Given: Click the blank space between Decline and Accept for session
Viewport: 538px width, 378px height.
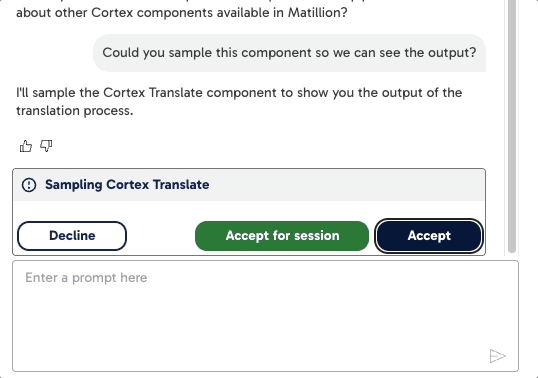Looking at the screenshot, I should (161, 236).
